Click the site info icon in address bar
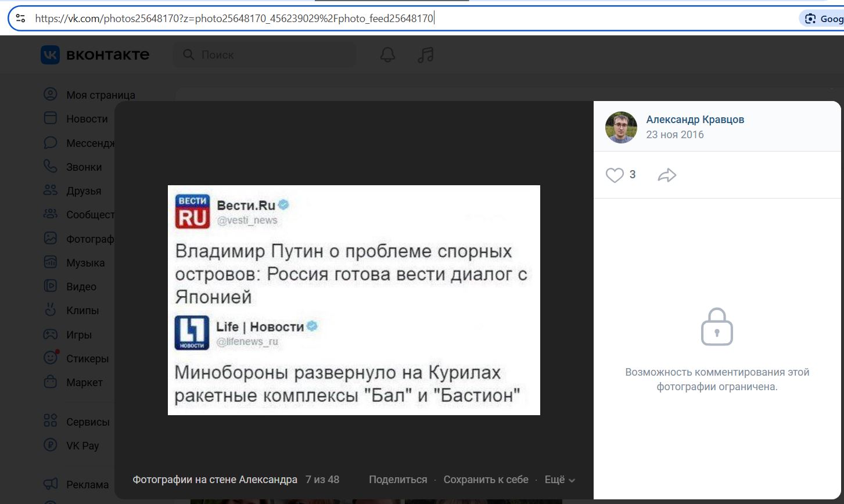The width and height of the screenshot is (844, 504). click(x=20, y=18)
